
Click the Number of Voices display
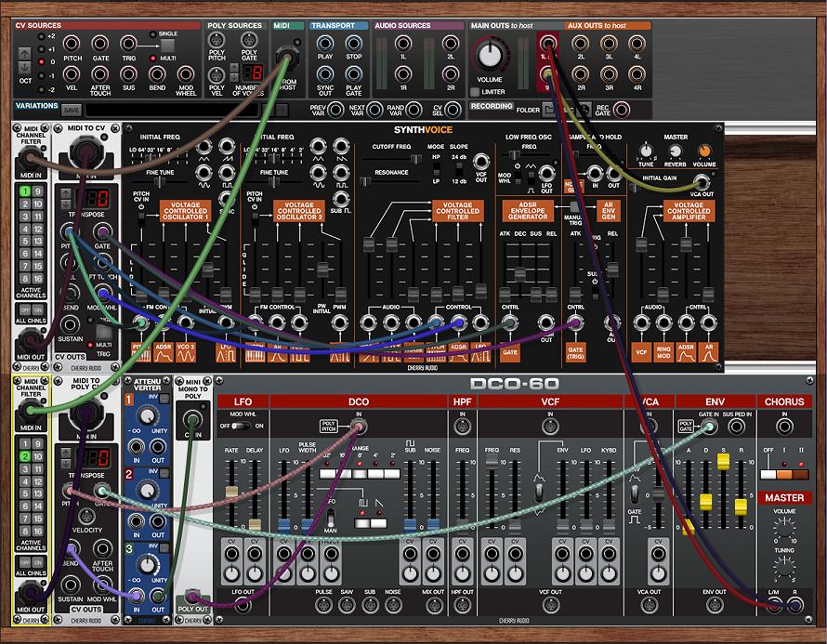pyautogui.click(x=253, y=72)
